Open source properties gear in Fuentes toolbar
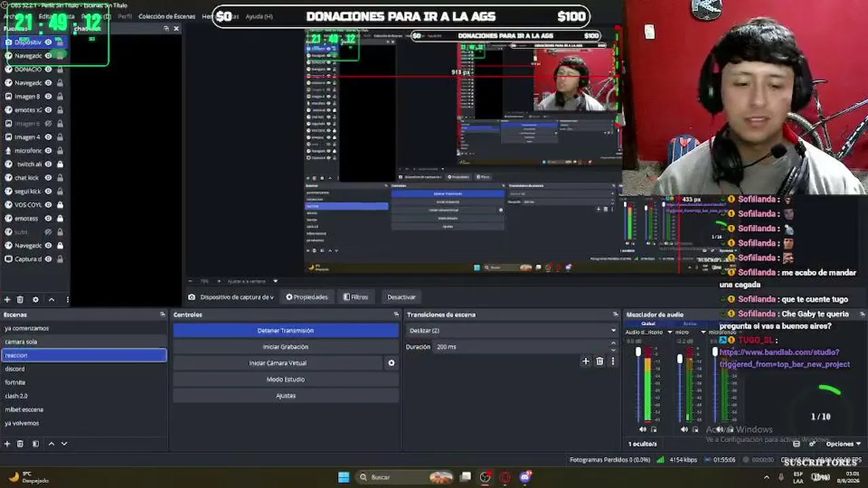Image resolution: width=868 pixels, height=488 pixels. (x=36, y=300)
